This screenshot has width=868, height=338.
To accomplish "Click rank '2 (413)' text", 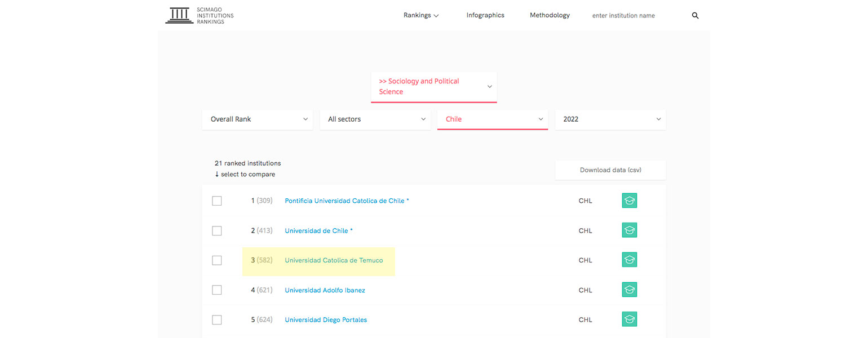I will coord(262,231).
